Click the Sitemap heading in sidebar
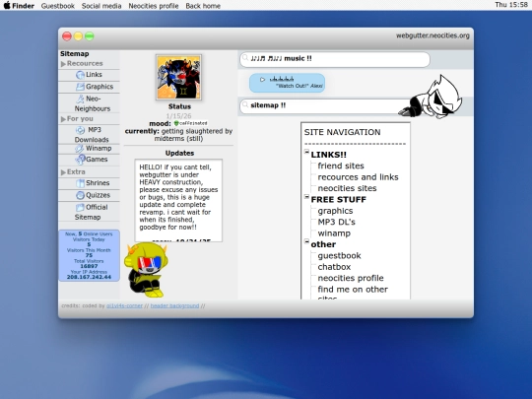Viewport: 532px width, 399px height. click(x=75, y=53)
